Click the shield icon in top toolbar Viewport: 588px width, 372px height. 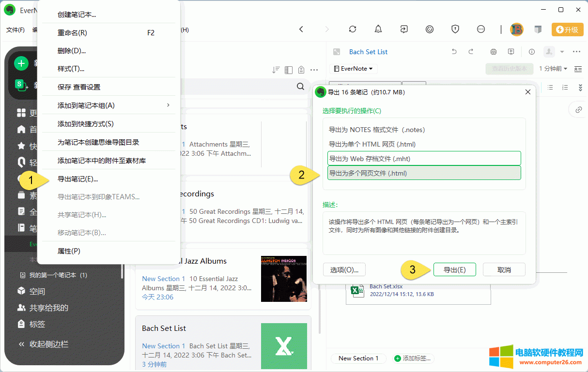[x=455, y=30]
